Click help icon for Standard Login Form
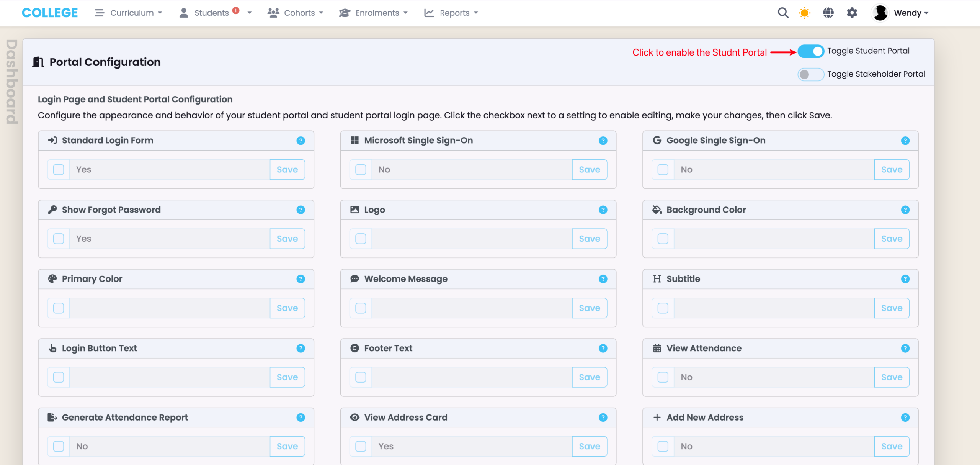980x465 pixels. pos(301,141)
